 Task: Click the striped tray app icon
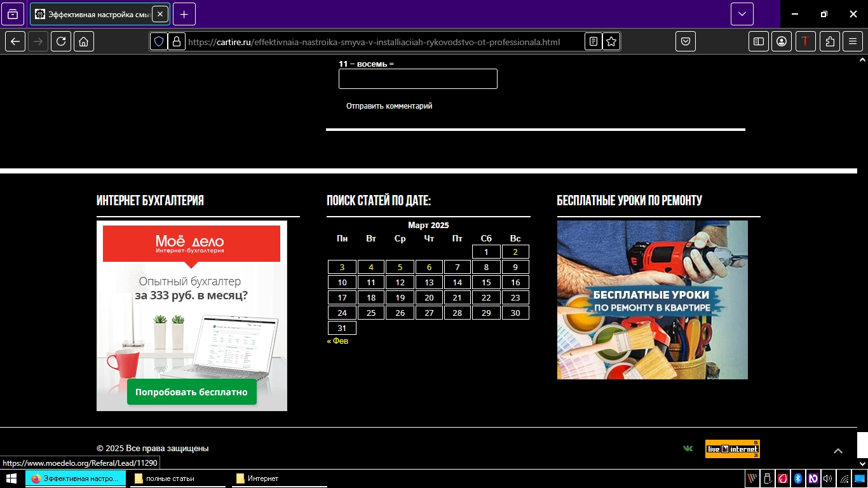pos(752,478)
